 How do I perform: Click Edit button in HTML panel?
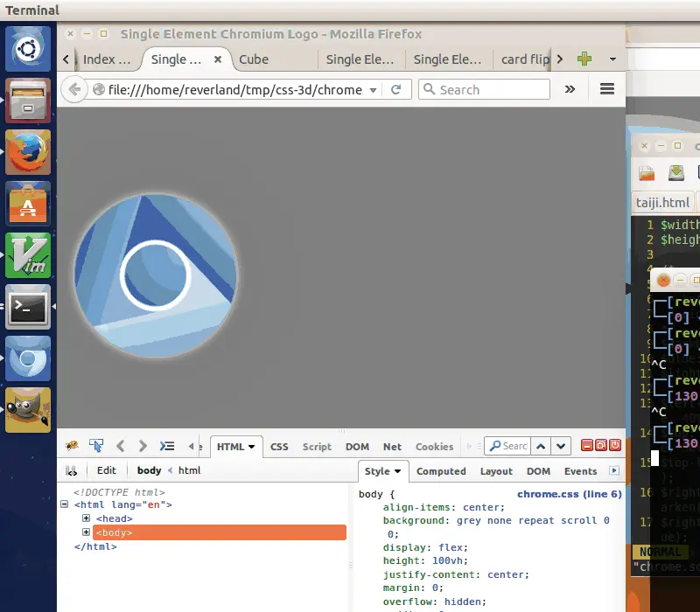click(106, 470)
